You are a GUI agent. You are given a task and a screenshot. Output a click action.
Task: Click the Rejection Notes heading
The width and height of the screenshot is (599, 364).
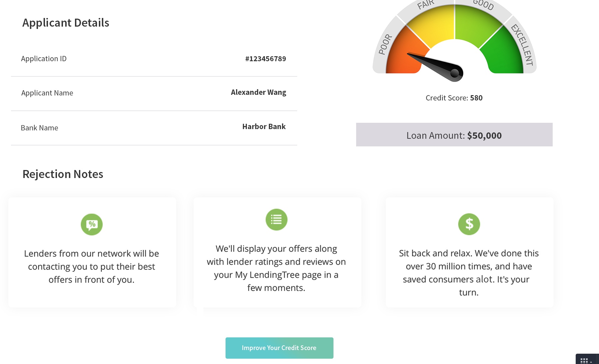click(x=63, y=174)
